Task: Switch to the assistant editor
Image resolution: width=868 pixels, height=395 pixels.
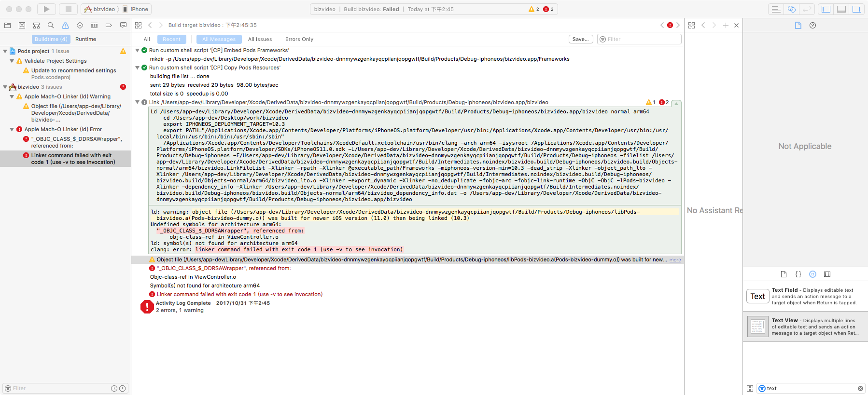Action: (791, 9)
